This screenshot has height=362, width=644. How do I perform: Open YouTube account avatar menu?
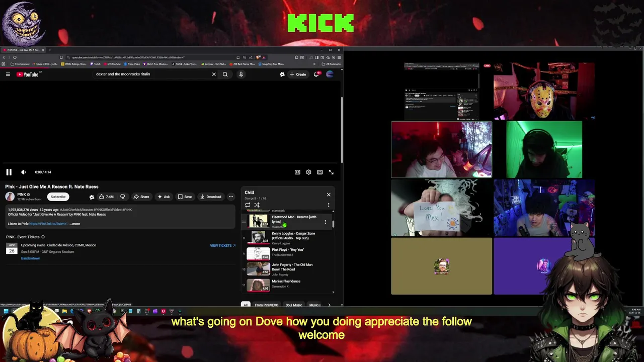coord(330,74)
